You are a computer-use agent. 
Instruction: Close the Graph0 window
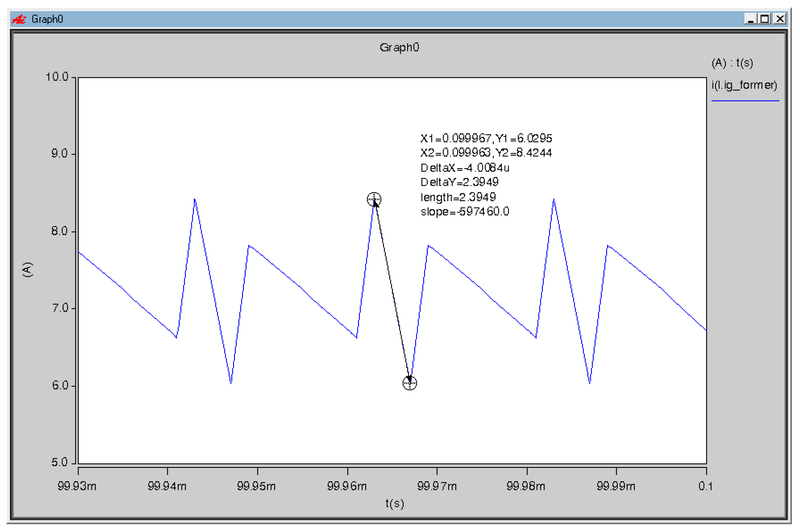pyautogui.click(x=780, y=19)
